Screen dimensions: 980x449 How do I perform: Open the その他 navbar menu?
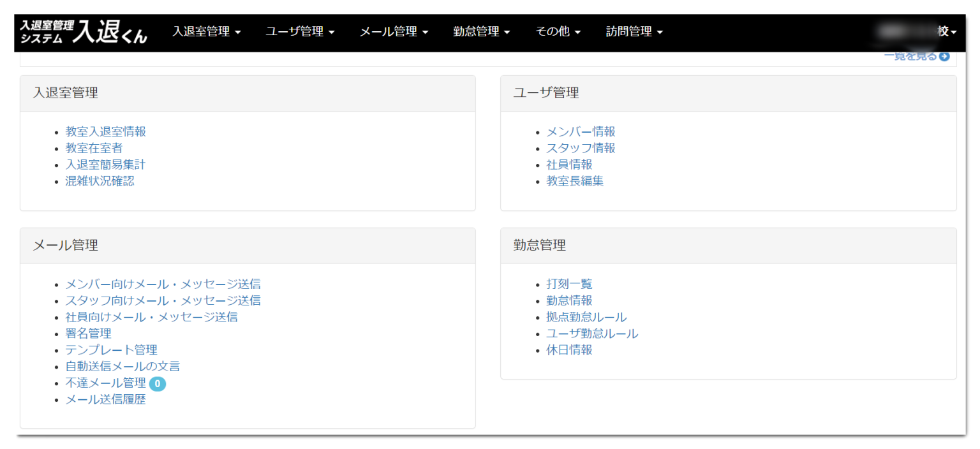[x=558, y=32]
